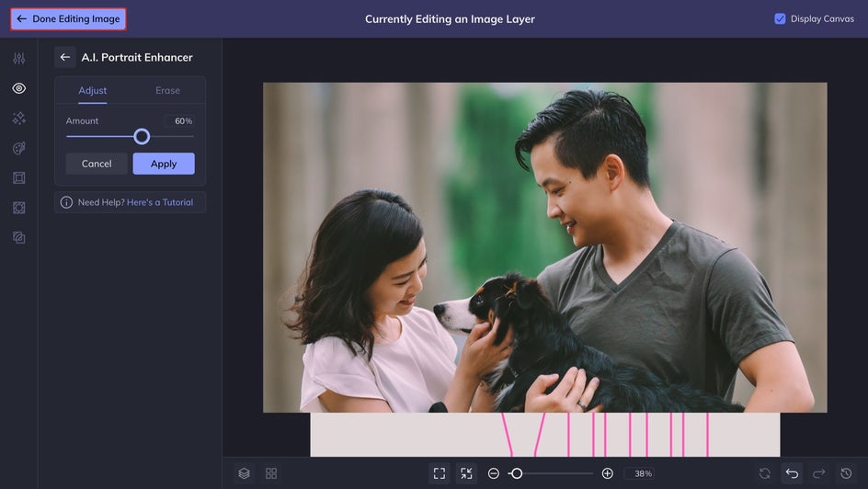Open the edit history icon

tap(846, 473)
